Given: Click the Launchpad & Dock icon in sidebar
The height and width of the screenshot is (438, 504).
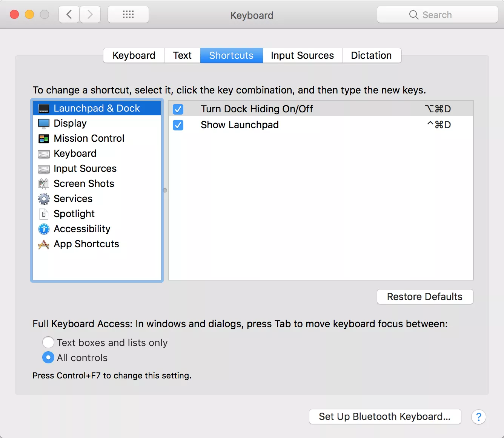Looking at the screenshot, I should [x=44, y=109].
